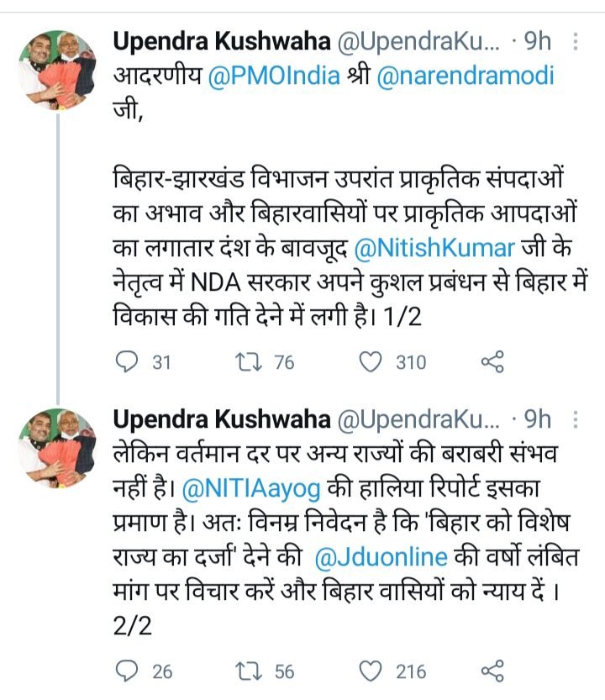Open Upendra Kushwaha name on second tweet
This screenshot has height=700, width=605.
(x=221, y=418)
